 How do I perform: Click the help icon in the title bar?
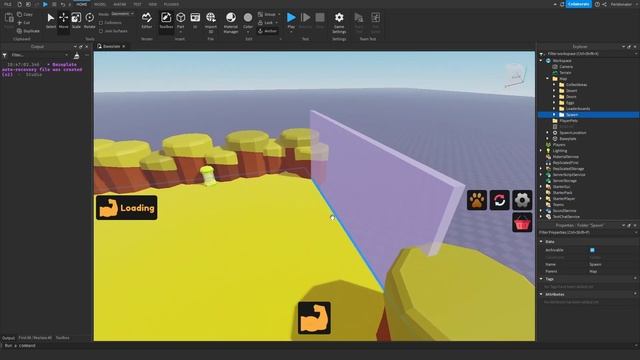click(597, 4)
